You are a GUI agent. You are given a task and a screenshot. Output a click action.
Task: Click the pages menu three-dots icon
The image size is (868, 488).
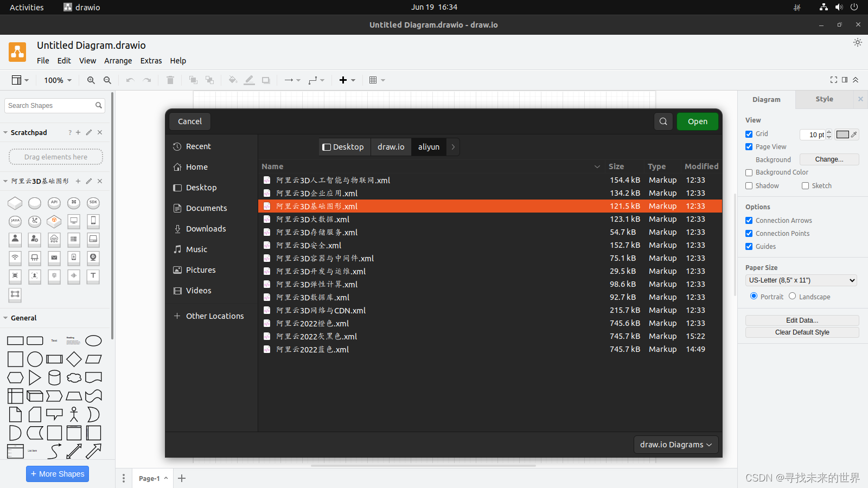124,478
